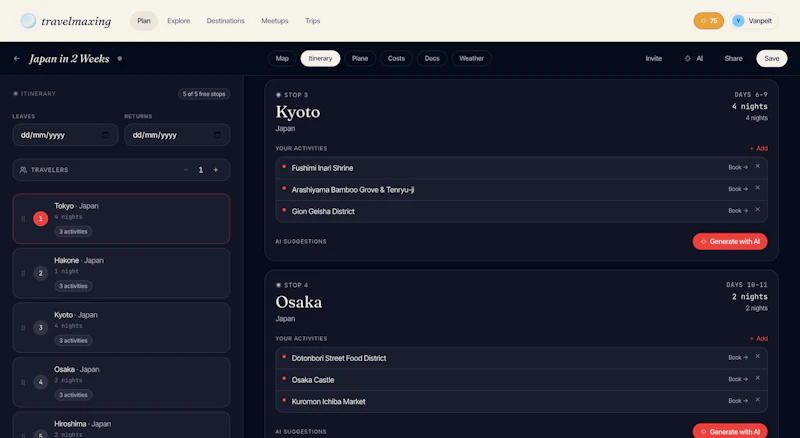Switch to the Map tab
Screen dimensions: 800x438
click(x=282, y=59)
